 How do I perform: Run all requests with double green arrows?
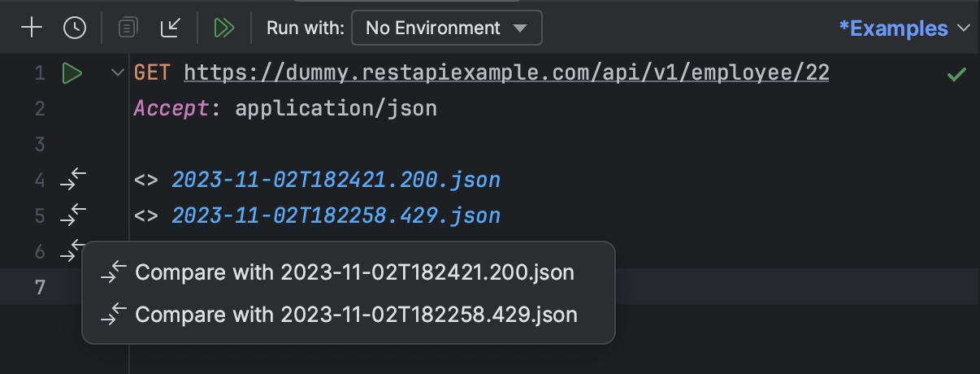pyautogui.click(x=224, y=28)
